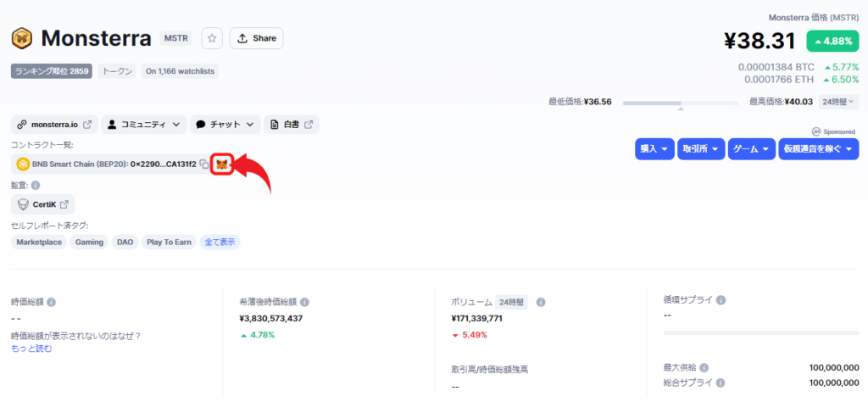Open the ゲーム dropdown
Screen dimensions: 868x402
[751, 149]
